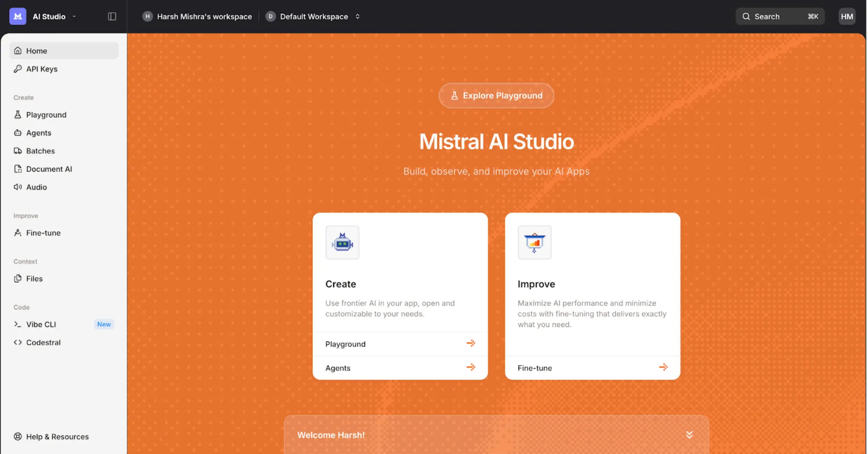Click the Vibe CLI with New badge
The width and height of the screenshot is (868, 454).
[x=41, y=324]
